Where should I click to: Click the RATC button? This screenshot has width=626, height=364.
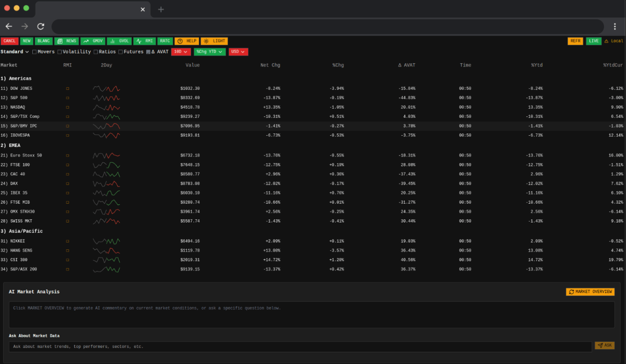pos(165,41)
